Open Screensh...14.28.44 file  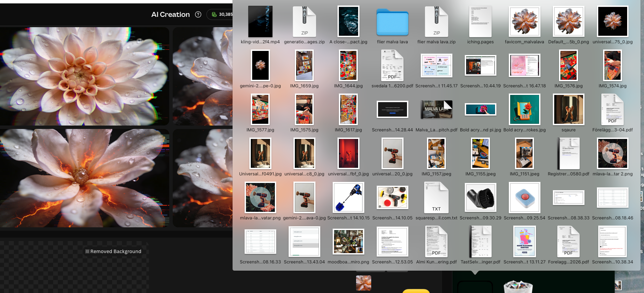(393, 109)
